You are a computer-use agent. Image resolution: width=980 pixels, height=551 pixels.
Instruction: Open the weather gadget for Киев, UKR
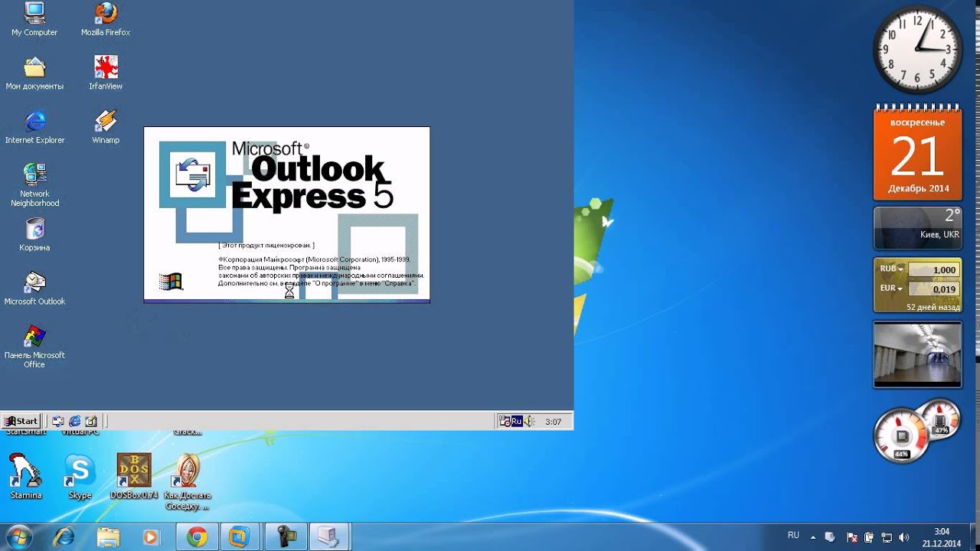click(x=917, y=227)
